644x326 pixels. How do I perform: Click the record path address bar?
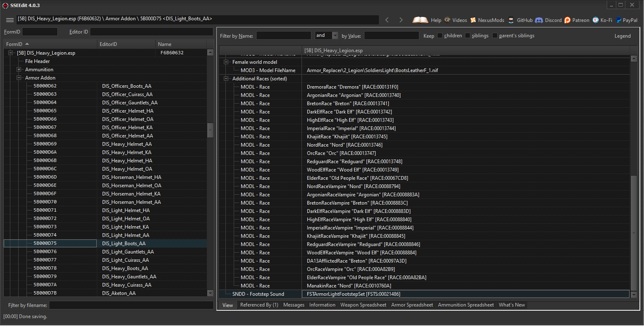point(198,19)
